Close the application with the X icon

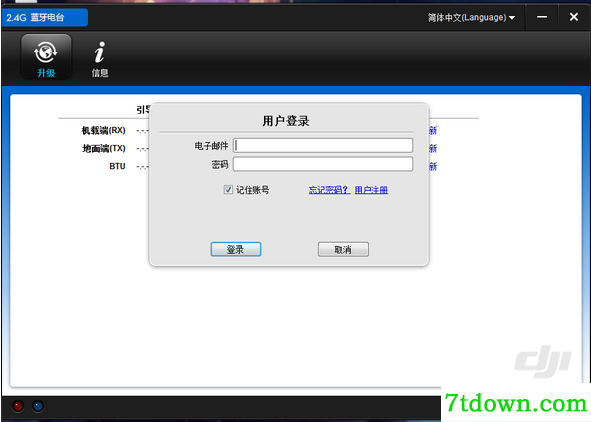pos(574,17)
